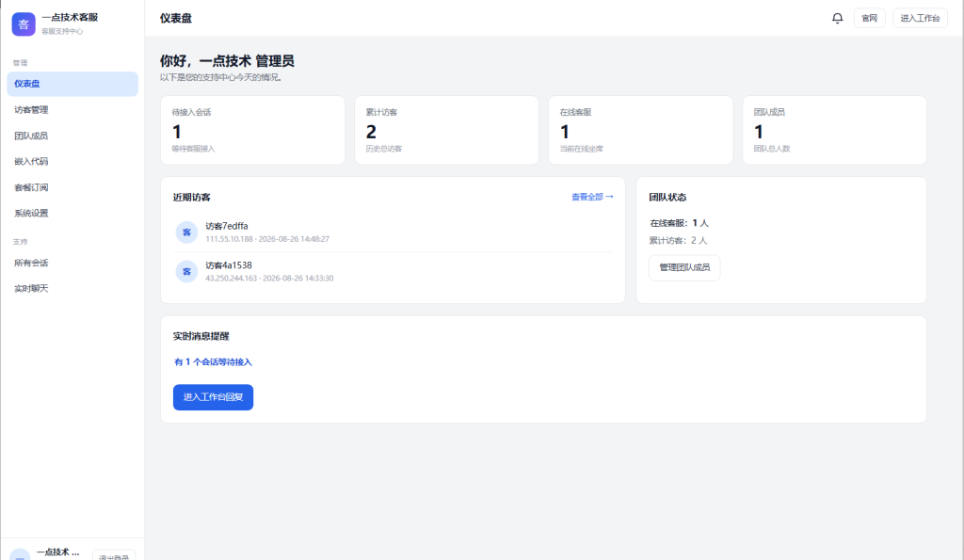Click the avatar icon for 访客7edffa
This screenshot has height=560, width=964.
[186, 232]
